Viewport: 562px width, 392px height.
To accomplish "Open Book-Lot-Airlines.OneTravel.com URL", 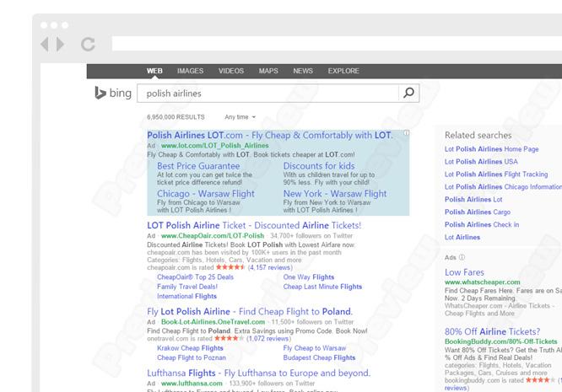I will 213,322.
